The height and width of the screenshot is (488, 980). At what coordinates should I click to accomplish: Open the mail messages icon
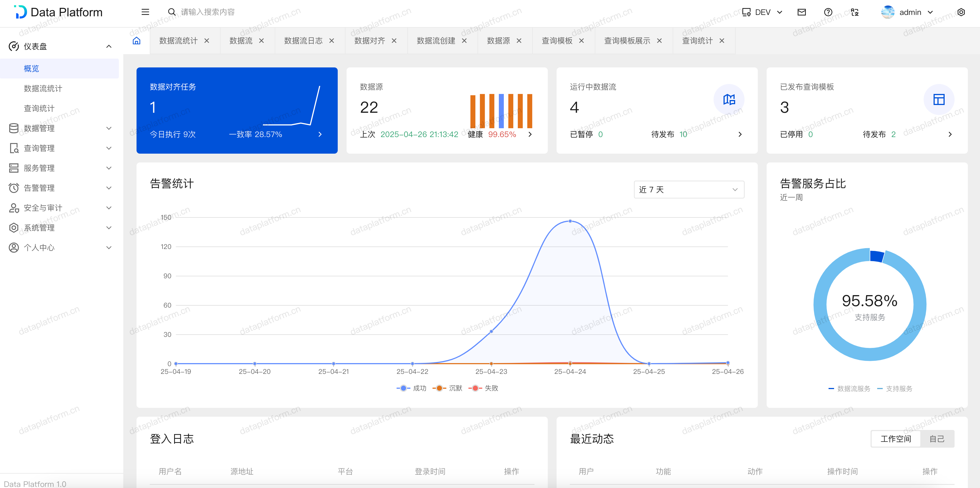[801, 12]
